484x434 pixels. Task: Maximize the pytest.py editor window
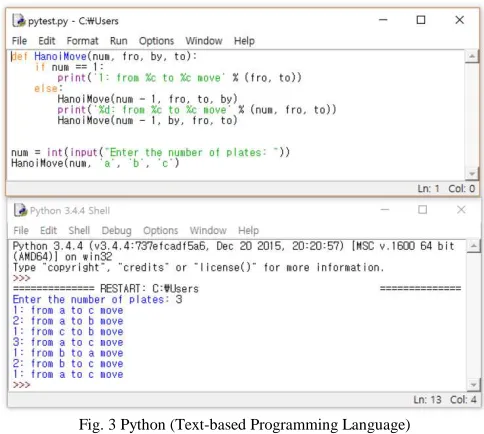[x=421, y=20]
